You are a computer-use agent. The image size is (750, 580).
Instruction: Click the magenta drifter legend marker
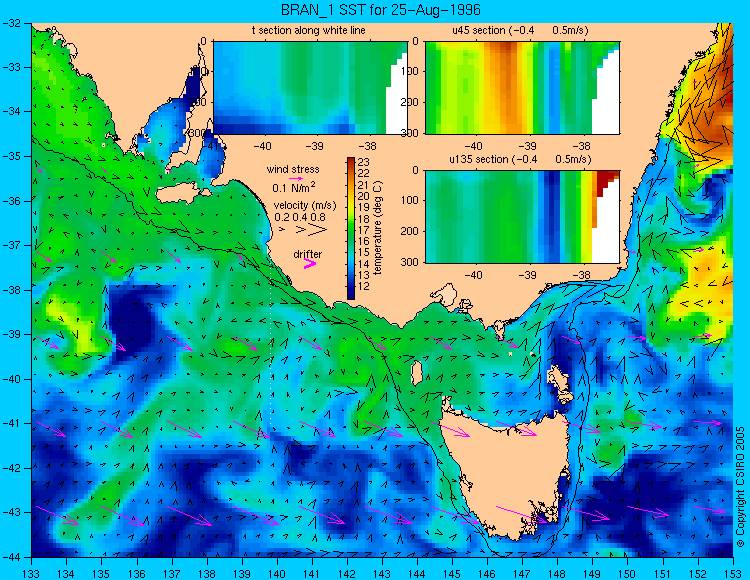pos(310,263)
